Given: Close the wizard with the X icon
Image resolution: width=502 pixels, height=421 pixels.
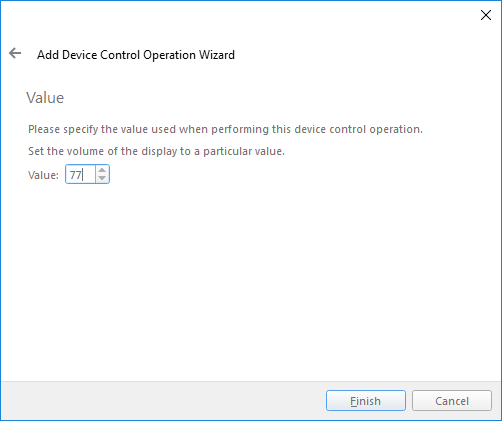Looking at the screenshot, I should coord(486,15).
